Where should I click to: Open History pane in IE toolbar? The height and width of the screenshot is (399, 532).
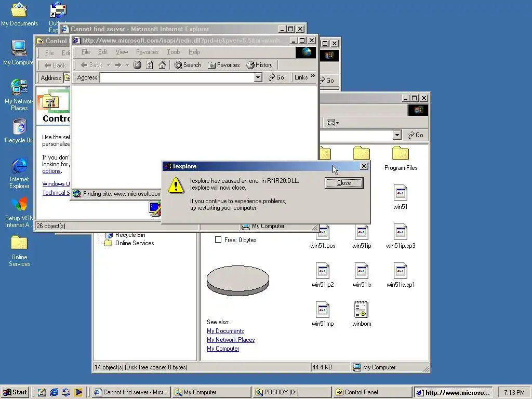tap(260, 65)
